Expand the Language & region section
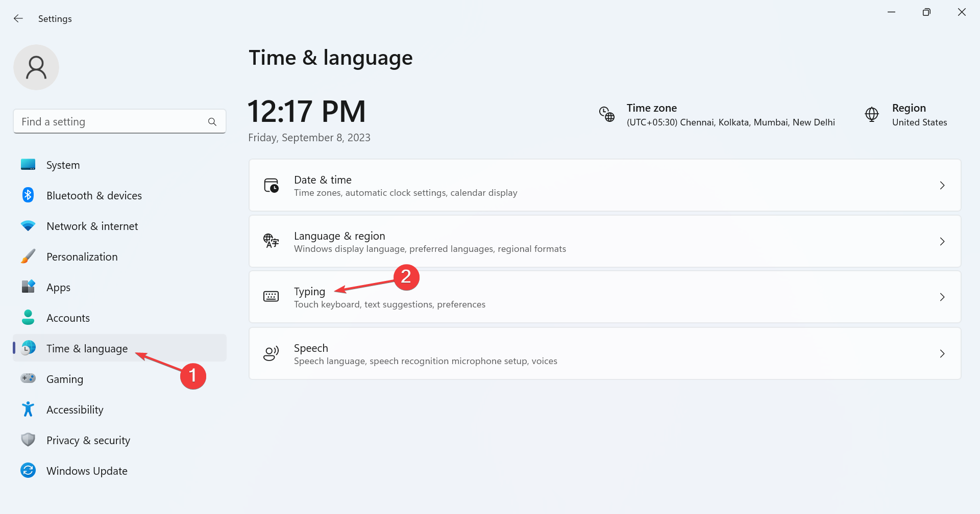 tap(604, 241)
